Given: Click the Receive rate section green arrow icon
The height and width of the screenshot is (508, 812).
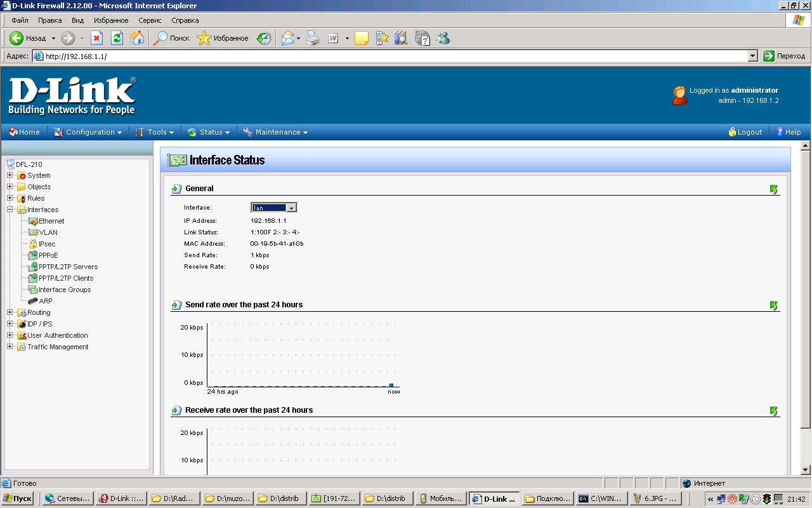Looking at the screenshot, I should tap(773, 411).
